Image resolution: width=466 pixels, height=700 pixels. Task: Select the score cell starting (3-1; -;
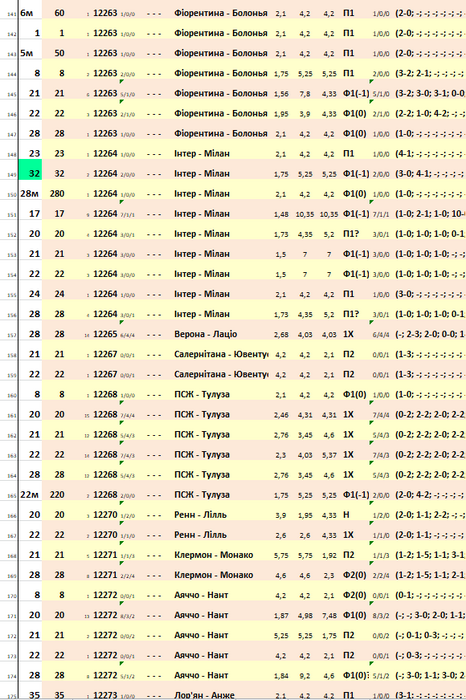pos(430,695)
